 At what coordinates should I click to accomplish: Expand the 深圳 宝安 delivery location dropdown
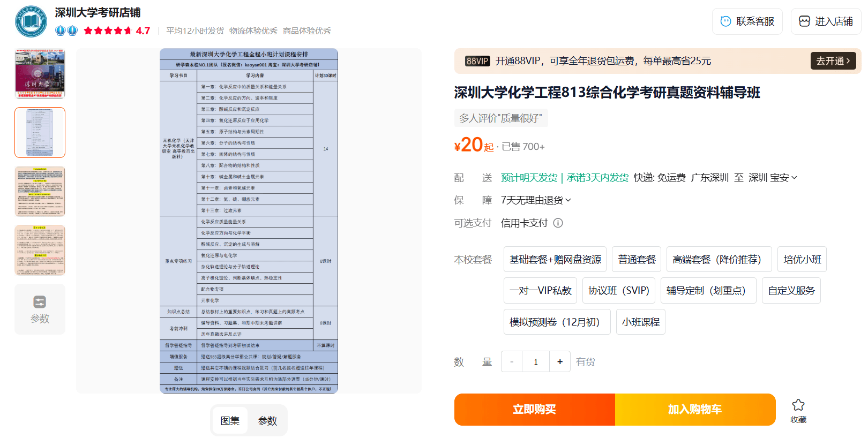(773, 178)
